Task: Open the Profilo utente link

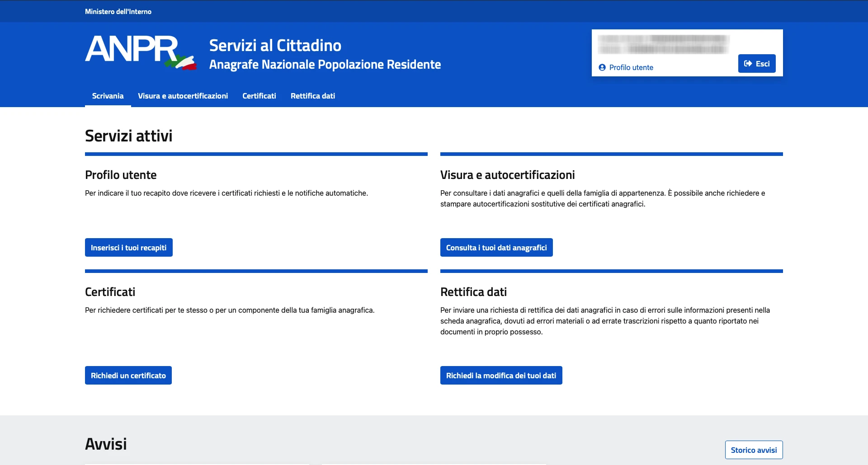Action: [631, 67]
